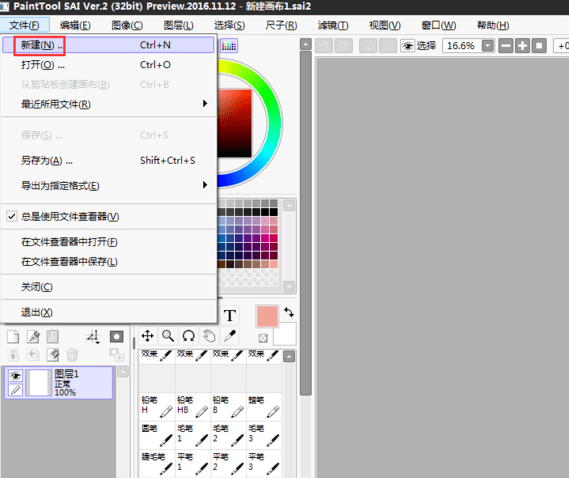Select the Eyedropper color picker tool

(230, 336)
